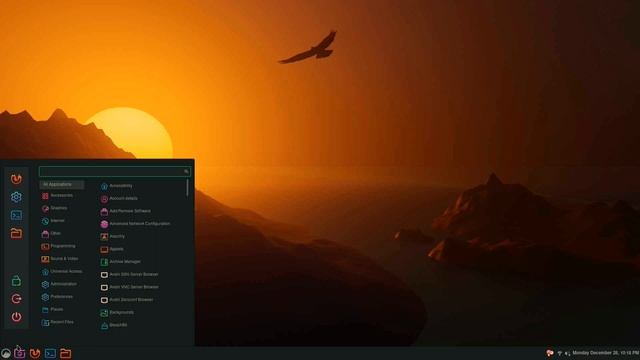Open Avahi VNC Server Browser
Viewport: 640px width, 360px height.
[130, 287]
